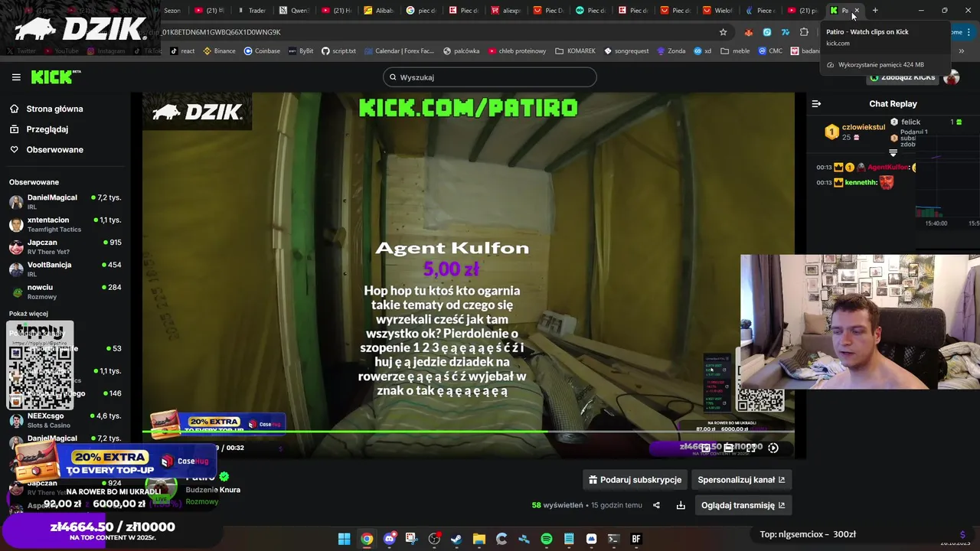This screenshot has height=551, width=980.
Task: Click user profile avatar top right
Action: click(952, 77)
